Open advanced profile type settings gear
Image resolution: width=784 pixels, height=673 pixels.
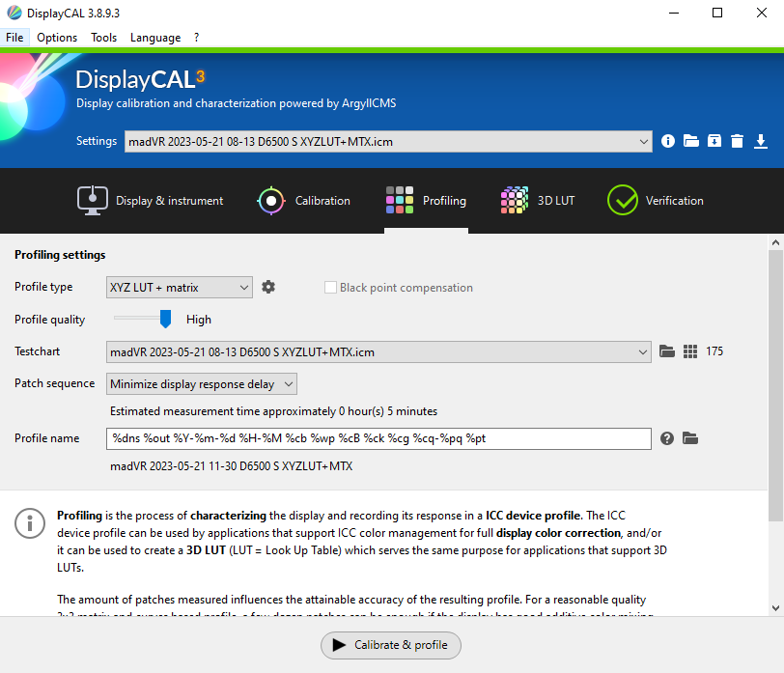click(x=268, y=287)
